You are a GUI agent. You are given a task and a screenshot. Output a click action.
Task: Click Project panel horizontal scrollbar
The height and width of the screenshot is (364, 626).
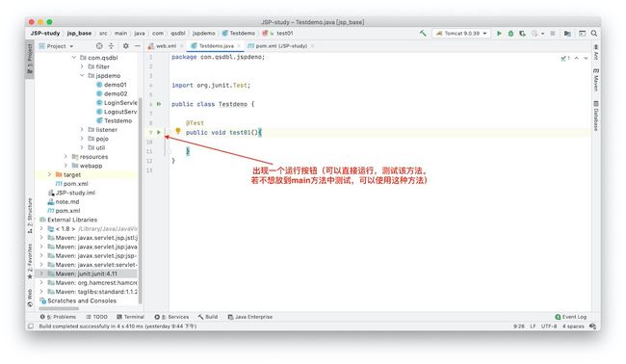(x=59, y=308)
